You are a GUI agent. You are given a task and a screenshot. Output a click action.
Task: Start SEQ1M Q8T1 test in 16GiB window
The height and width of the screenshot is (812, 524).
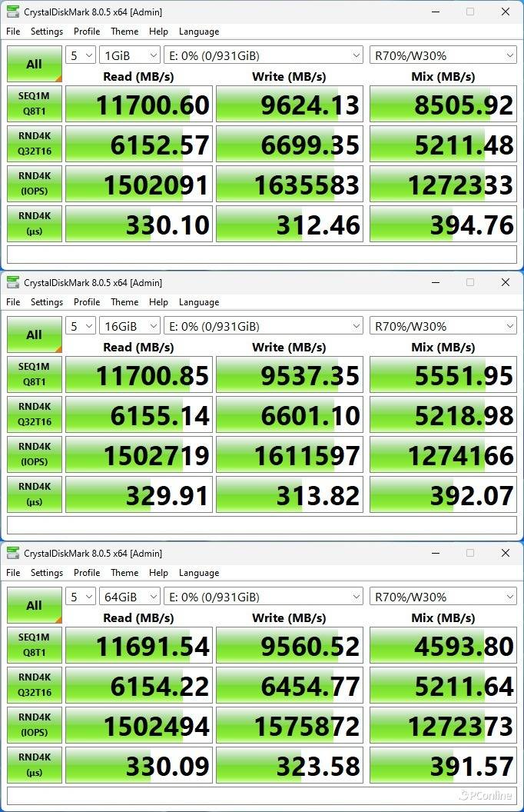click(34, 374)
